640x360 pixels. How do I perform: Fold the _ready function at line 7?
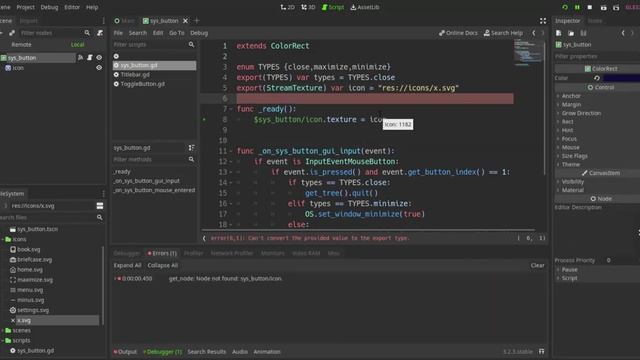(x=231, y=109)
